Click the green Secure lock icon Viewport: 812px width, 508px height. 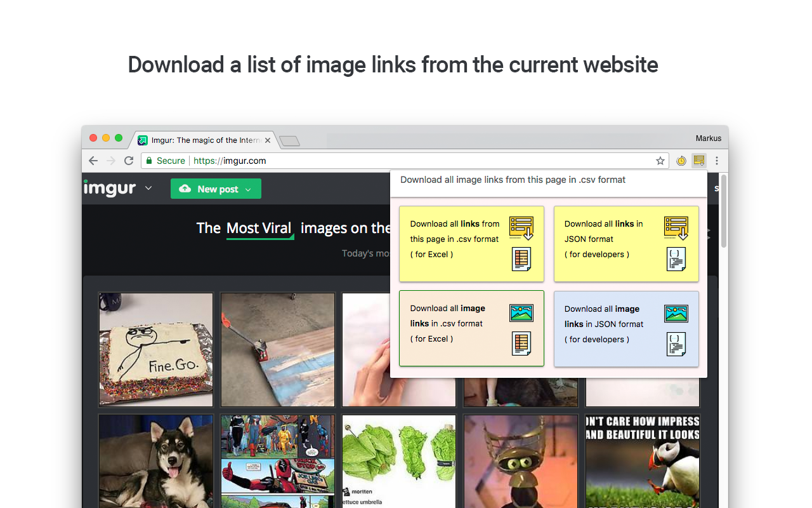[x=149, y=161]
